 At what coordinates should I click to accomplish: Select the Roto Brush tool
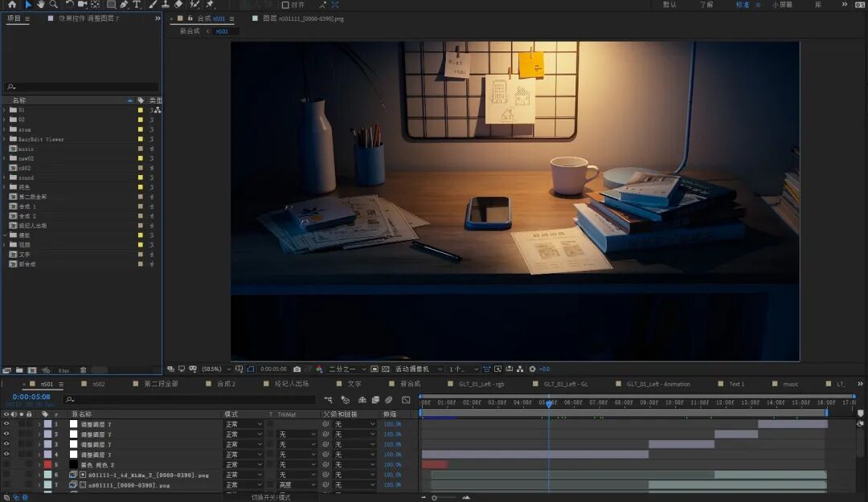[x=194, y=4]
